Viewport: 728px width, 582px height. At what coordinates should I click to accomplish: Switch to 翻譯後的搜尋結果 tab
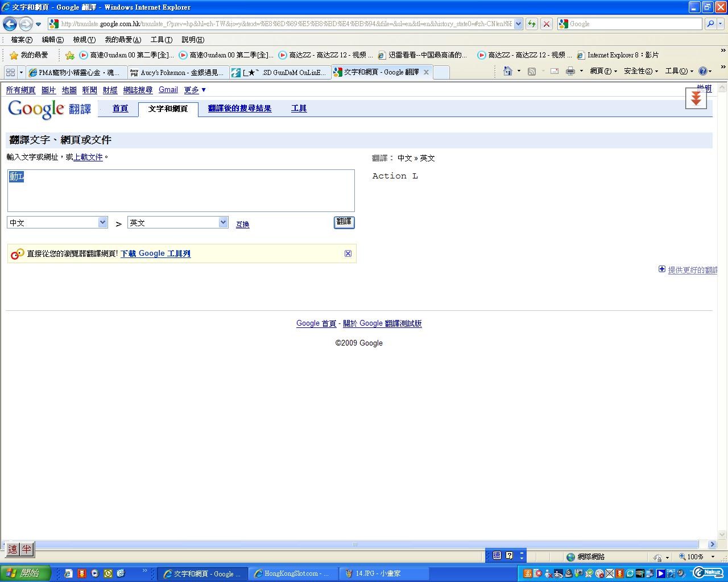click(x=239, y=109)
